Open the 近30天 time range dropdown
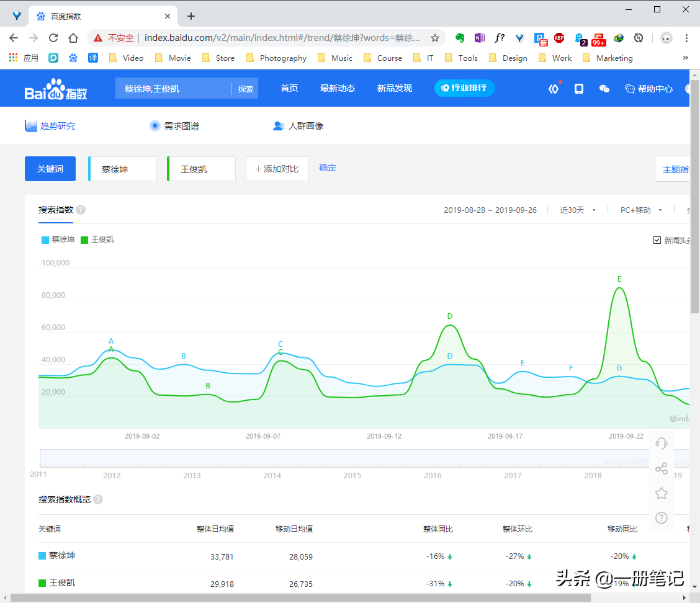Screen dimensions: 700x603 578,210
